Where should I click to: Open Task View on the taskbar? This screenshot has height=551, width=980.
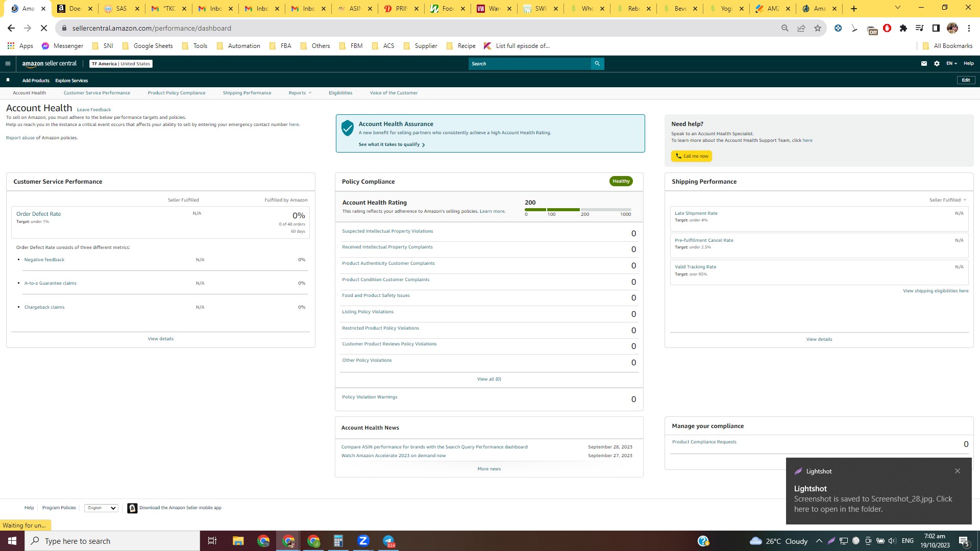point(212,541)
